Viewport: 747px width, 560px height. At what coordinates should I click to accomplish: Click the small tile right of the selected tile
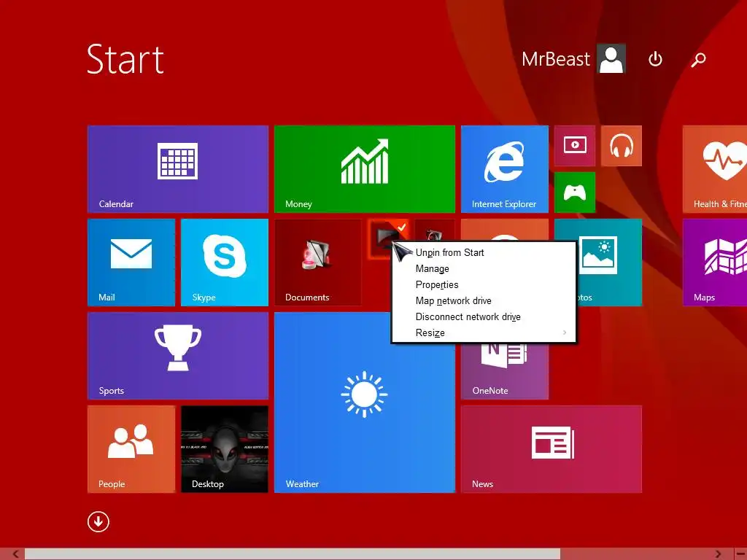tap(435, 230)
